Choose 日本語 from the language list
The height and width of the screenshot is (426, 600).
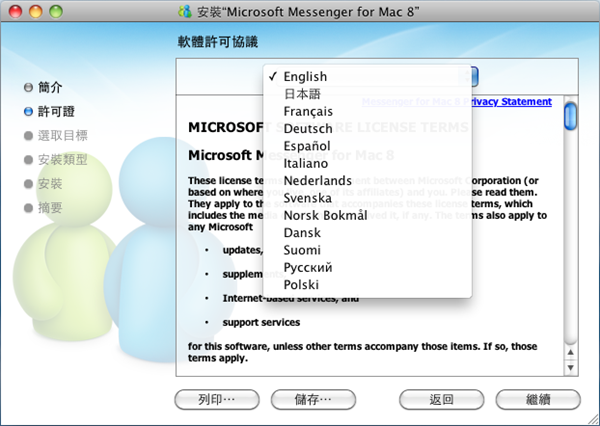(367, 94)
